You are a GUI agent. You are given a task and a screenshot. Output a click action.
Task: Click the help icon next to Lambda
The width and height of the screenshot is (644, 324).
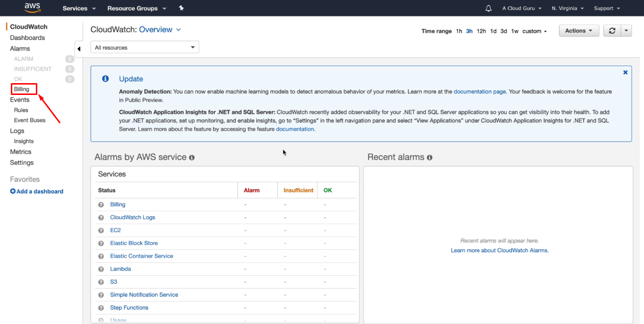pos(101,269)
